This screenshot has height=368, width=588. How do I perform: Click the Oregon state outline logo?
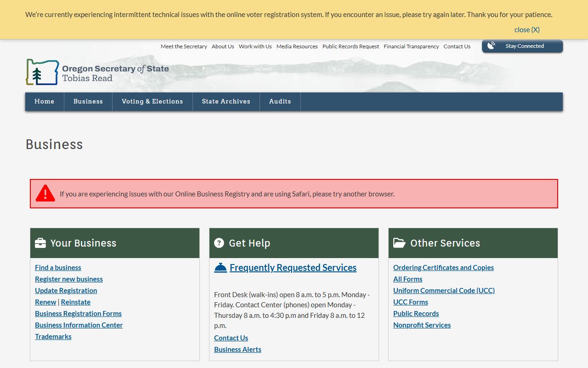(42, 72)
